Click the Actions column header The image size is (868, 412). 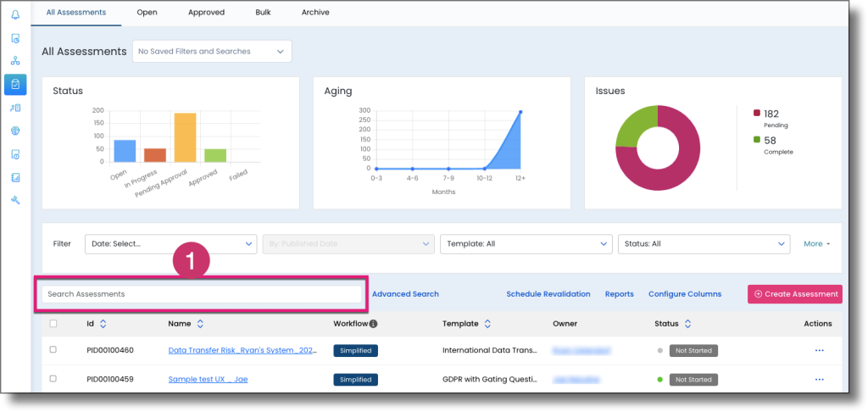pos(818,324)
